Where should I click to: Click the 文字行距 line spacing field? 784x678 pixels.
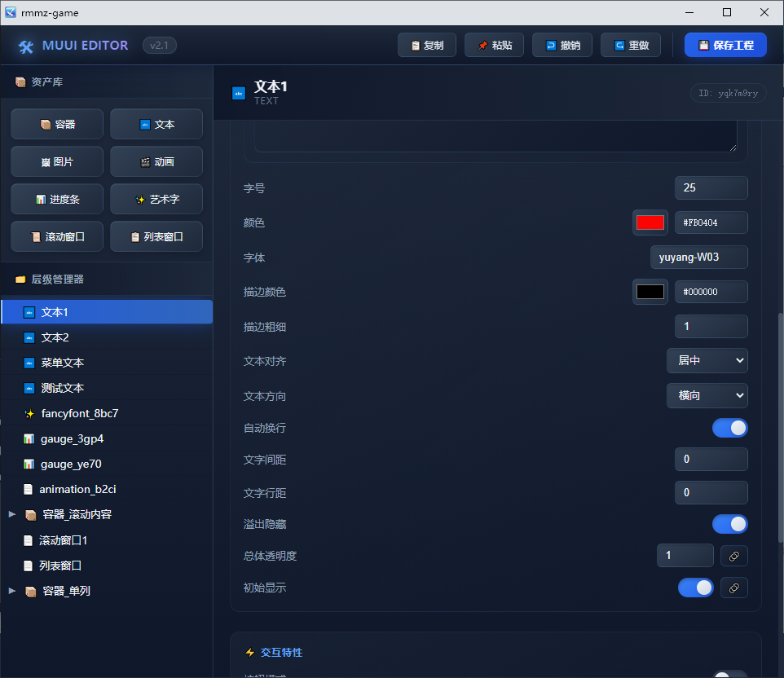point(711,492)
